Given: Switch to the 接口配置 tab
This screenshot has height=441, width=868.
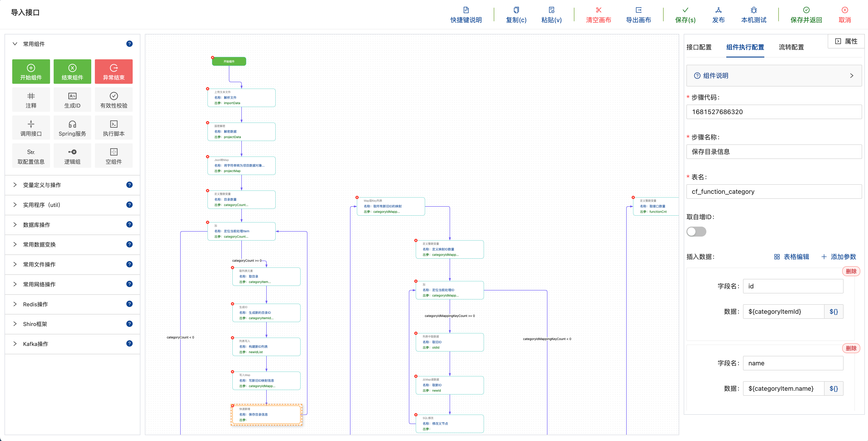Looking at the screenshot, I should 699,47.
